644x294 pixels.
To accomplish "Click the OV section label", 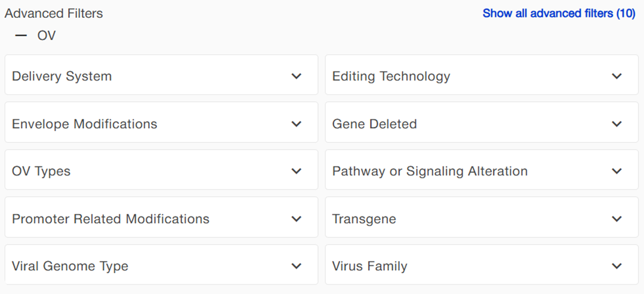I will [47, 36].
